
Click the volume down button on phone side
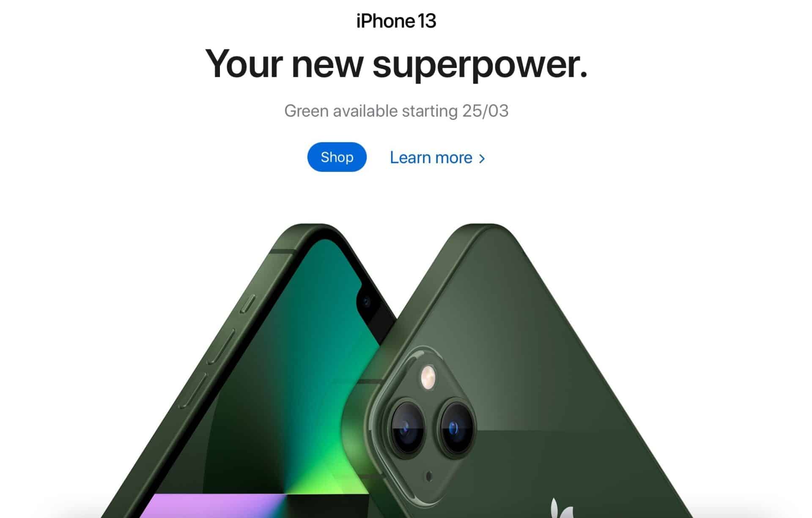[x=193, y=390]
